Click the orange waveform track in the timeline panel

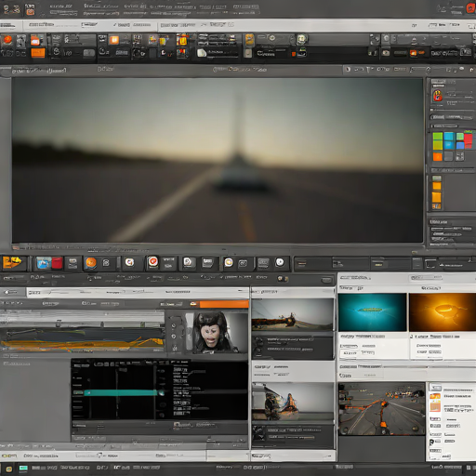(x=82, y=343)
